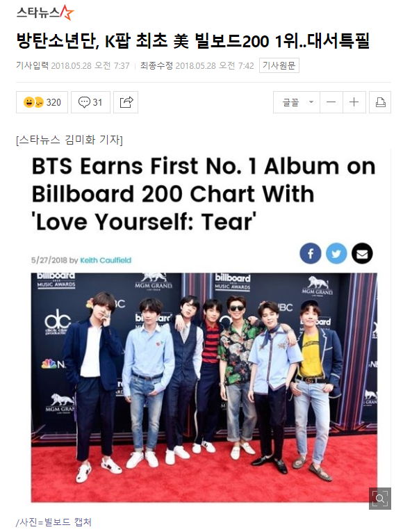Decrease font size with minus button
403x532 pixels.
click(331, 102)
